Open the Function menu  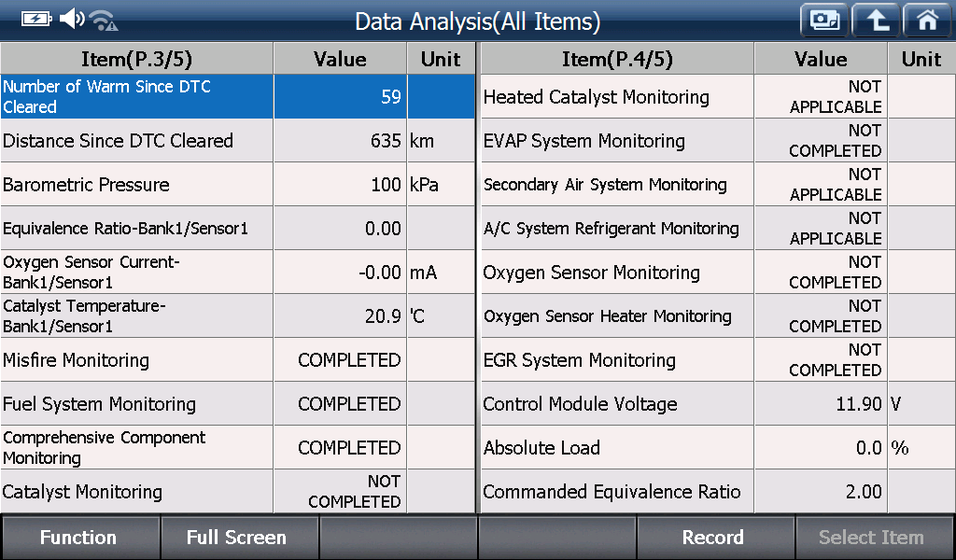[x=80, y=538]
